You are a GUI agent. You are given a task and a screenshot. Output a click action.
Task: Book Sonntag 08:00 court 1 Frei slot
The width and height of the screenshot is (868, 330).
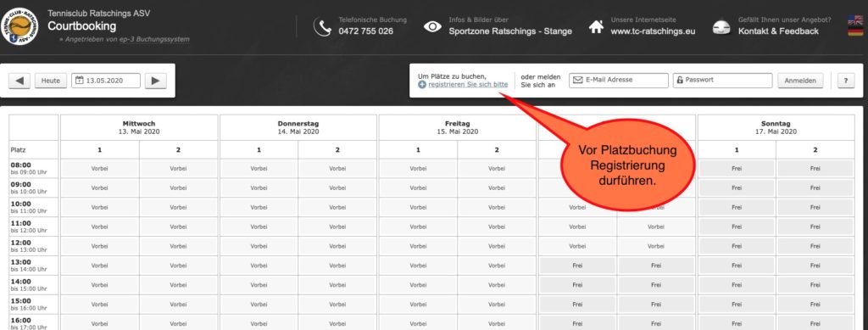pos(737,168)
